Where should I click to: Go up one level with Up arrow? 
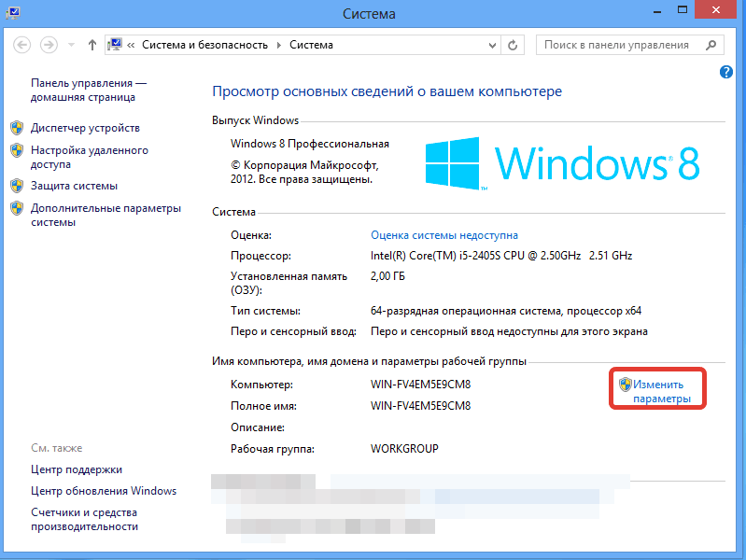92,45
